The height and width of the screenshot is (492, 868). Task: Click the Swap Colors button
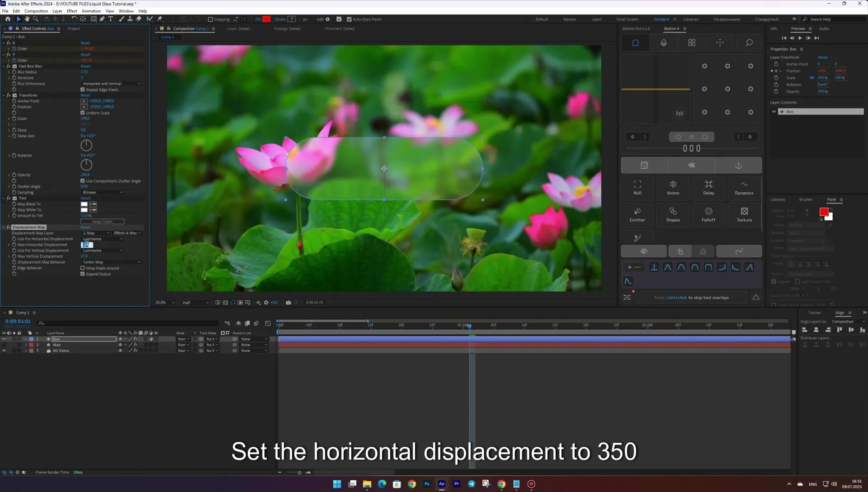(x=103, y=222)
